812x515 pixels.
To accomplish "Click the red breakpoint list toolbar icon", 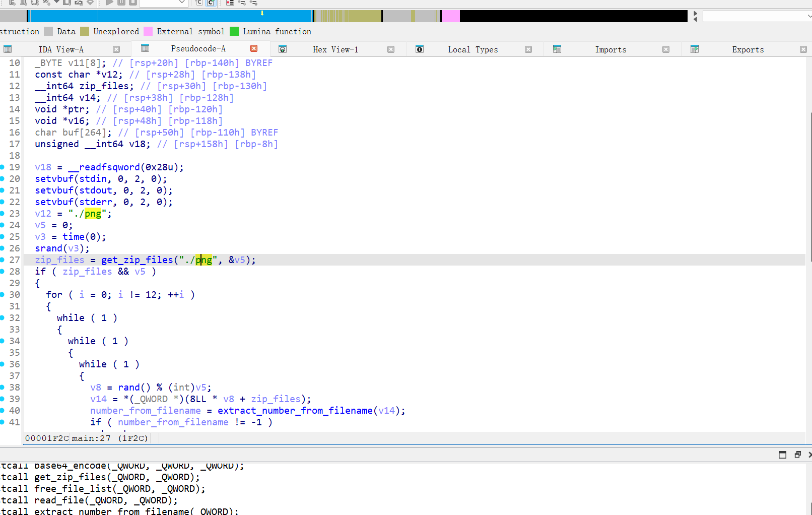I will point(230,3).
